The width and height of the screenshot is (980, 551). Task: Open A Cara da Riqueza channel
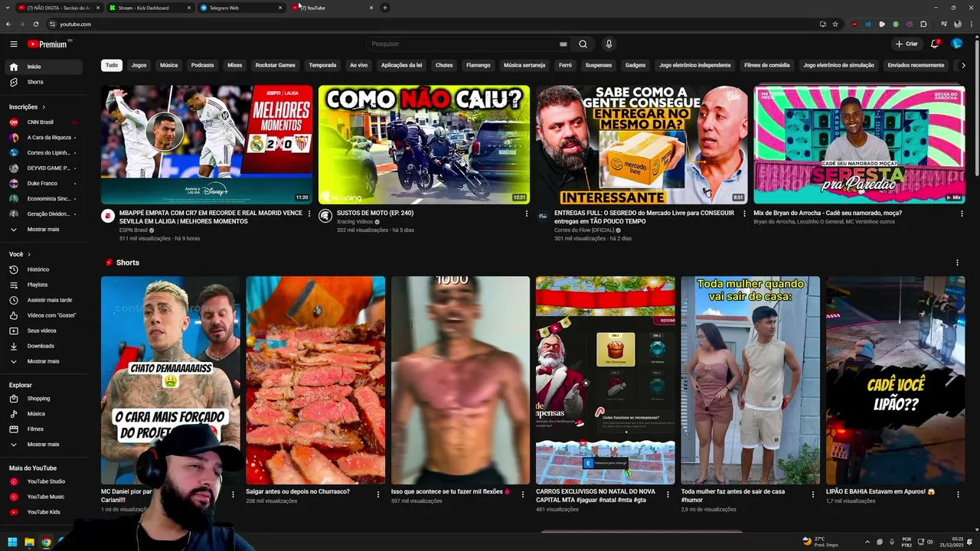tap(44, 138)
